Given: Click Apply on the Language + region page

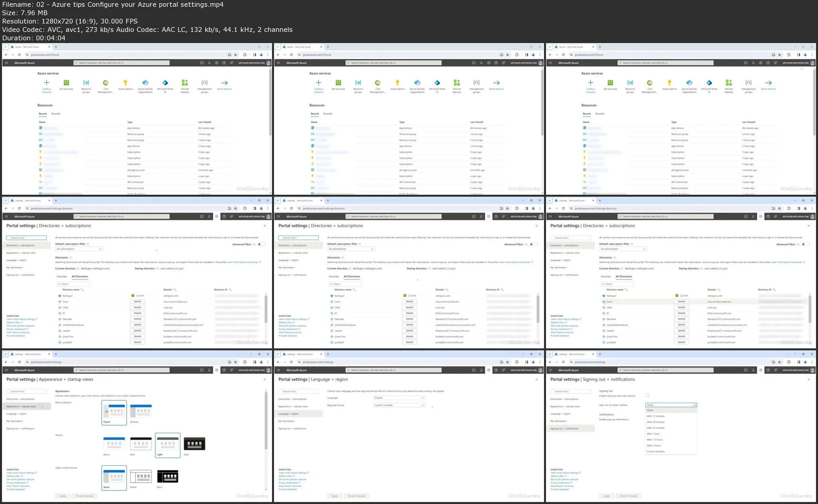Looking at the screenshot, I should coord(335,496).
